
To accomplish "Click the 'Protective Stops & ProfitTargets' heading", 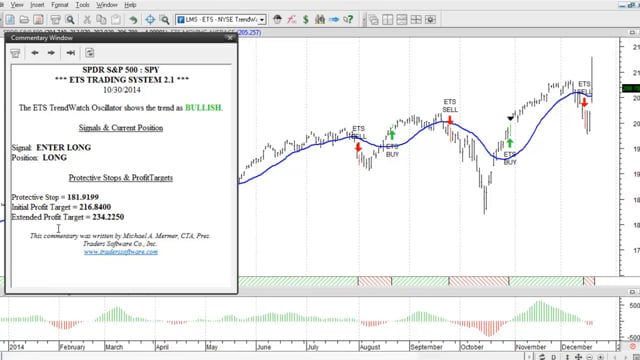I will click(120, 178).
